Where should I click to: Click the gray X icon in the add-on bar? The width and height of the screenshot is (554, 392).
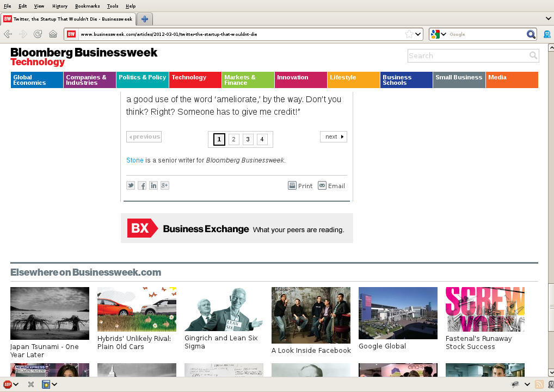[31, 384]
